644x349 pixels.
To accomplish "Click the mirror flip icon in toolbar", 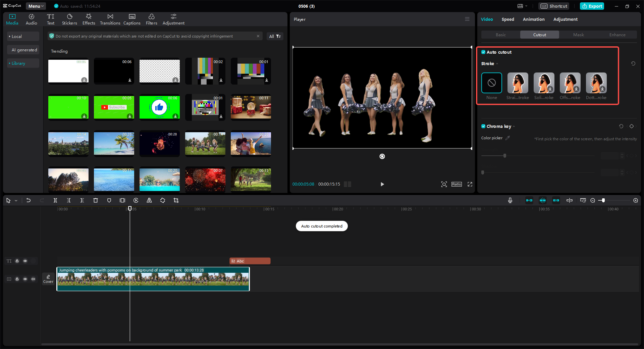I will click(x=149, y=200).
